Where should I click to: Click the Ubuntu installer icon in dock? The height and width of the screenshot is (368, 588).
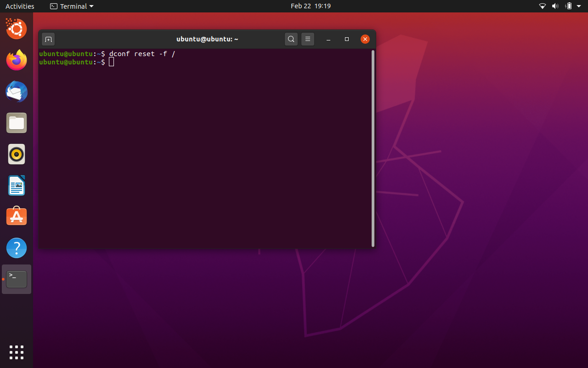(17, 29)
